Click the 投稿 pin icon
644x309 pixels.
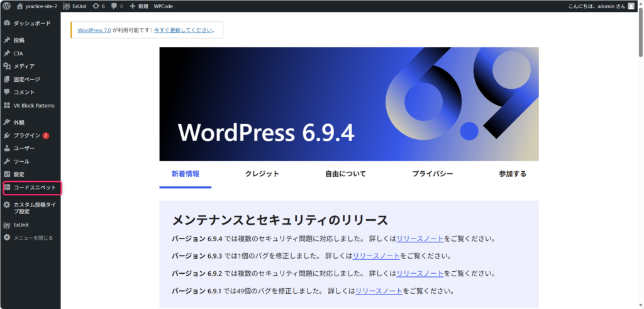tap(6, 40)
